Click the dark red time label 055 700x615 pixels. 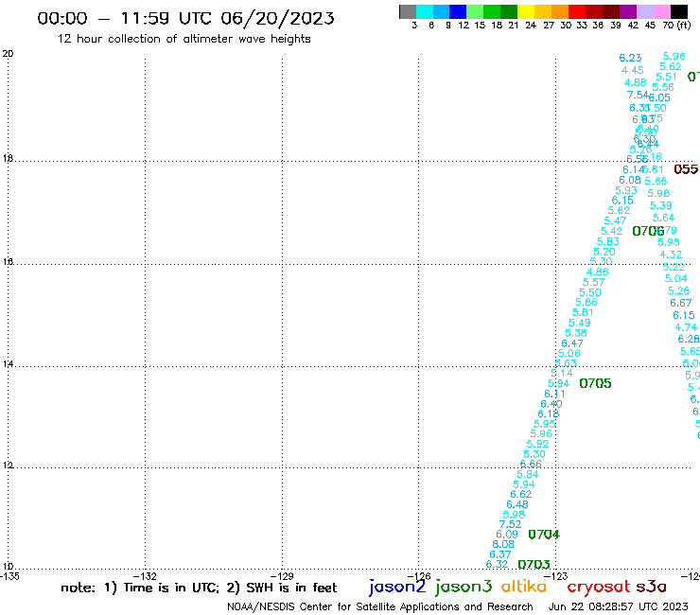[x=686, y=169]
